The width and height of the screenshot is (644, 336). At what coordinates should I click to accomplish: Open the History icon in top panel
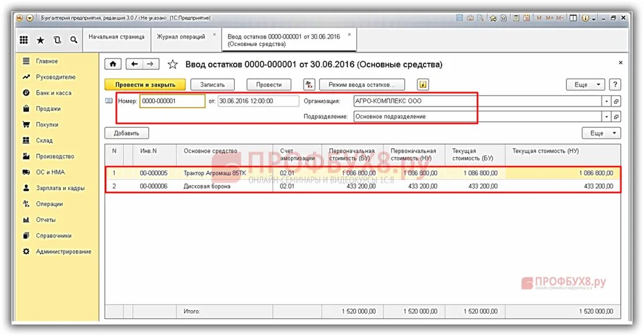click(57, 40)
